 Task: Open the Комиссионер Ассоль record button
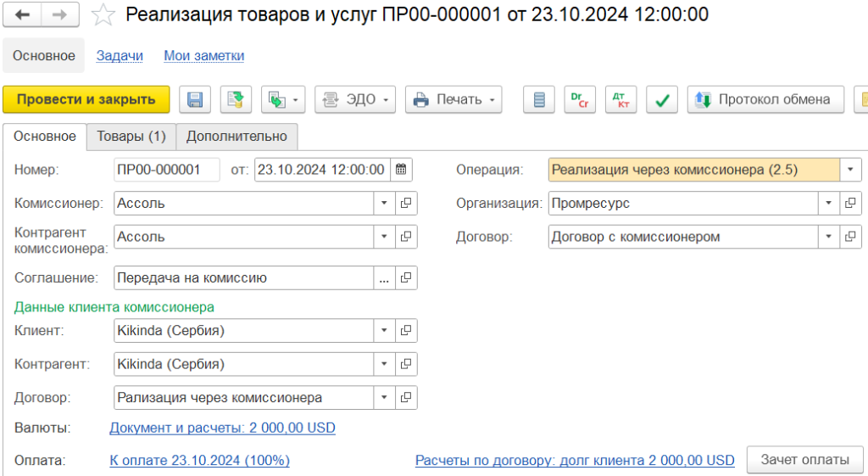point(406,204)
